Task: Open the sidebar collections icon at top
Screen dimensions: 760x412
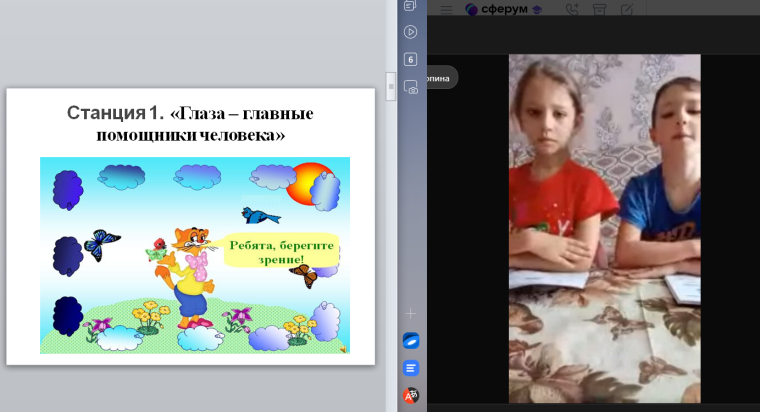Action: (410, 5)
